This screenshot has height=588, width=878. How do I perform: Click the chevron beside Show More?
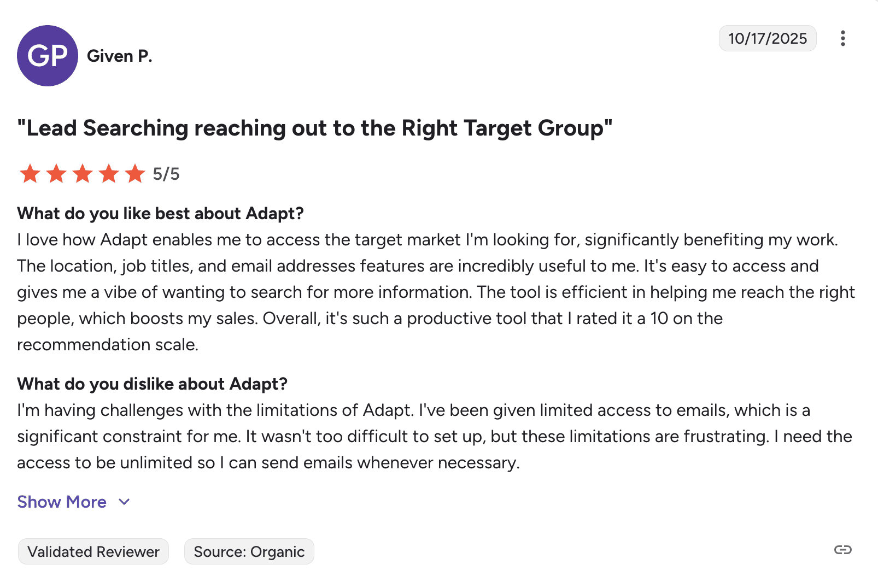pos(125,502)
